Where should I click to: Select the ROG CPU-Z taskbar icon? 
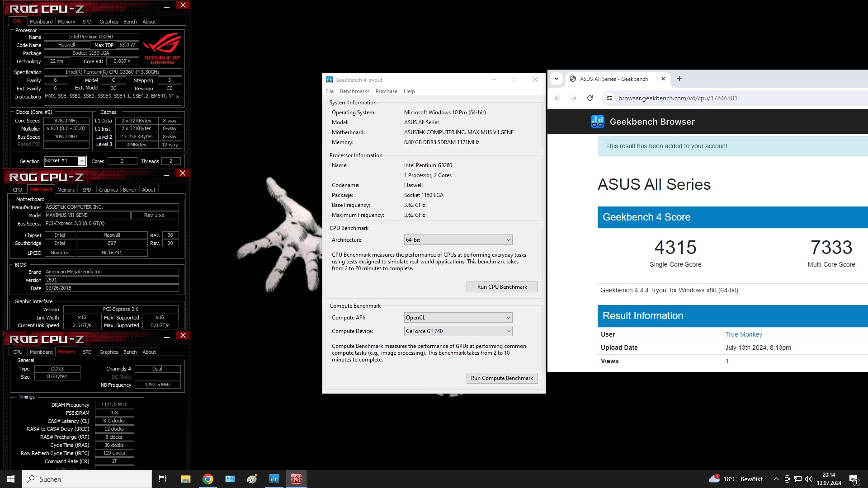297,479
